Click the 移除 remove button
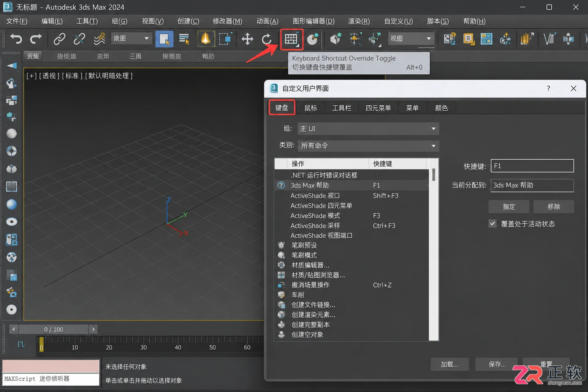This screenshot has width=588, height=392. pyautogui.click(x=554, y=207)
